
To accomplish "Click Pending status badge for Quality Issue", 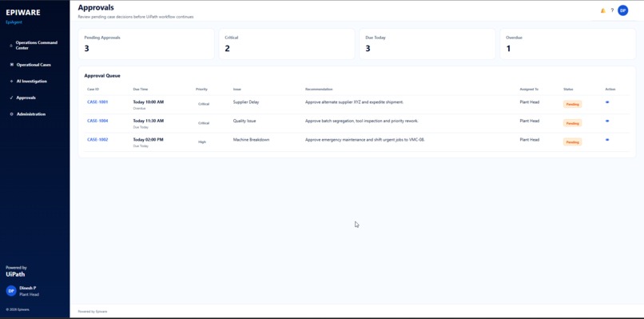I will [573, 123].
